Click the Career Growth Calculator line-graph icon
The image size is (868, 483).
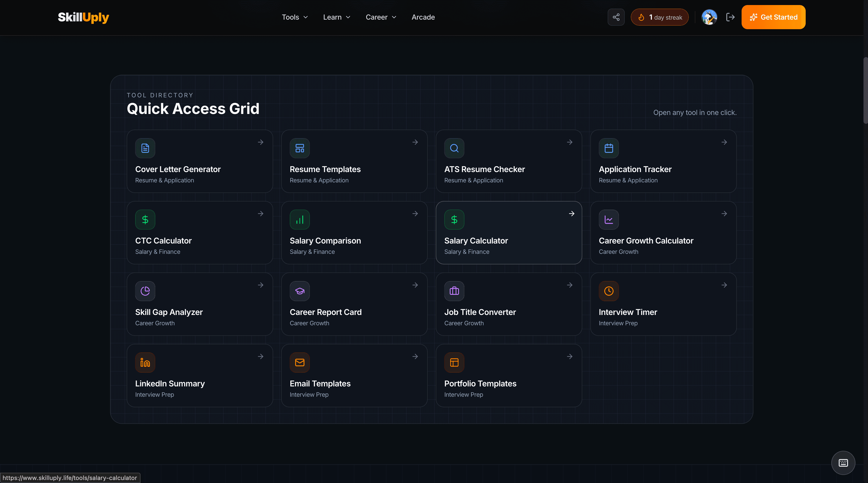pos(609,219)
